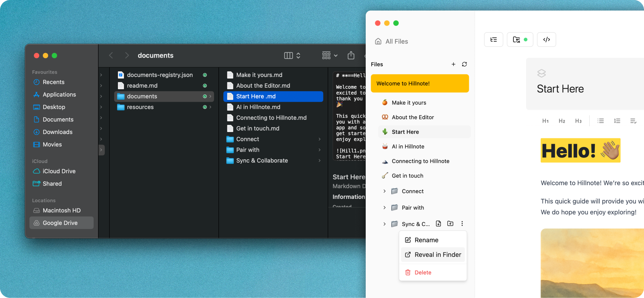Open the Make it yours note
Viewport: 644px width, 298px height.
click(424, 103)
